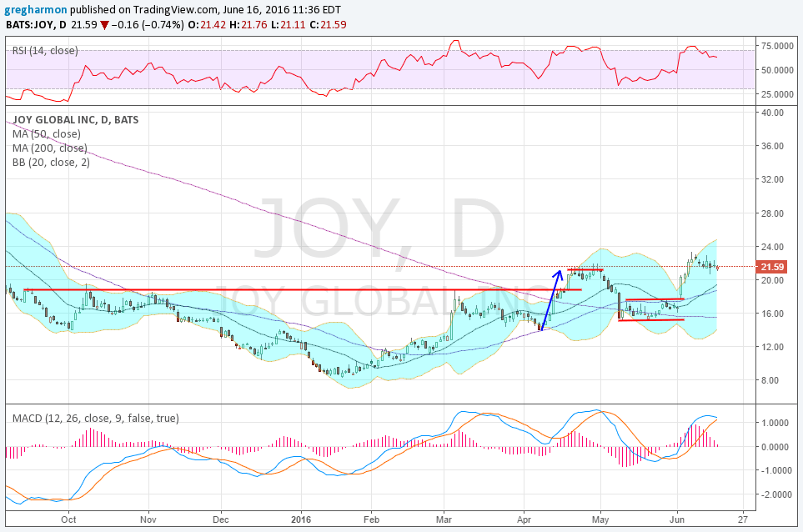803x532 pixels.
Task: Click the May date label on time axis
Action: pos(600,519)
